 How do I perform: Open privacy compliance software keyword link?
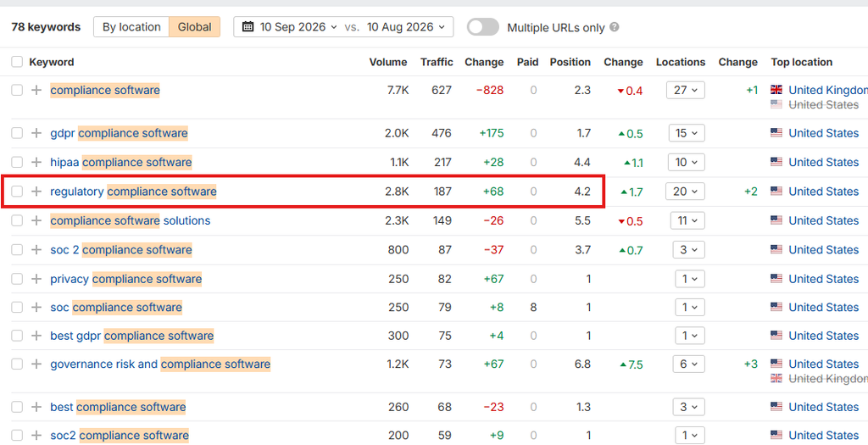pyautogui.click(x=126, y=279)
